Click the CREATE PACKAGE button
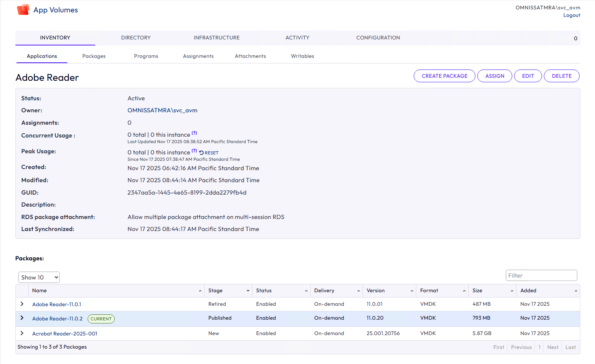This screenshot has height=364, width=595. (x=444, y=76)
